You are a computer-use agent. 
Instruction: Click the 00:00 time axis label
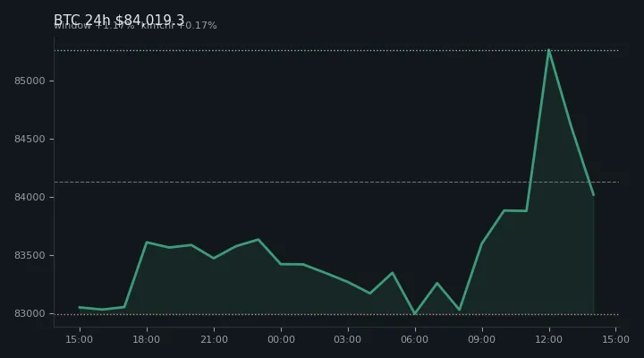point(281,339)
